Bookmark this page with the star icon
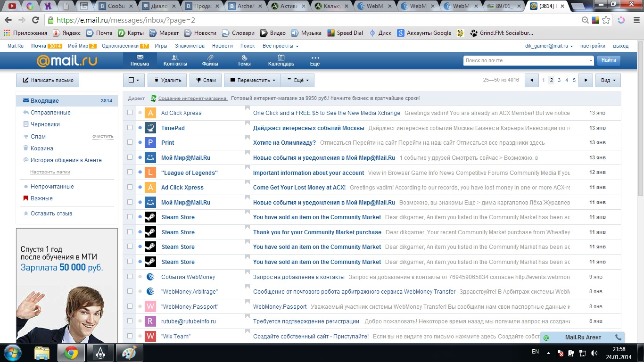 pos(606,20)
